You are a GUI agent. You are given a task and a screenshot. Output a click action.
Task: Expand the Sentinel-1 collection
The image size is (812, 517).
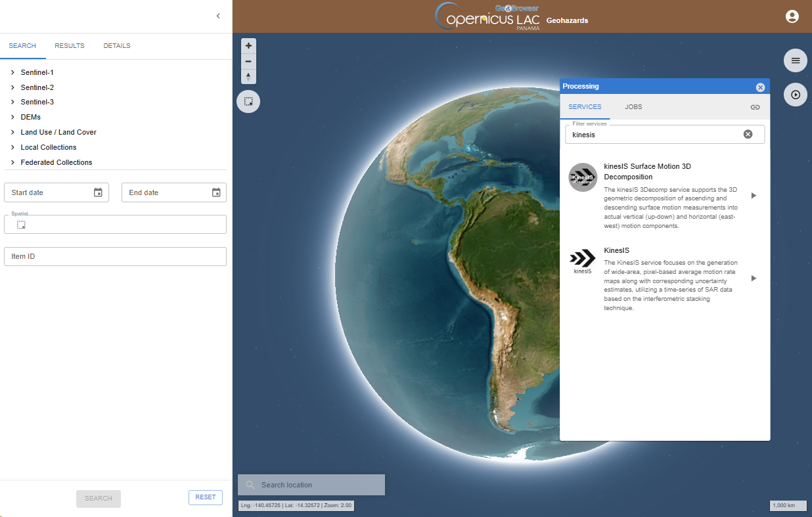coord(12,72)
